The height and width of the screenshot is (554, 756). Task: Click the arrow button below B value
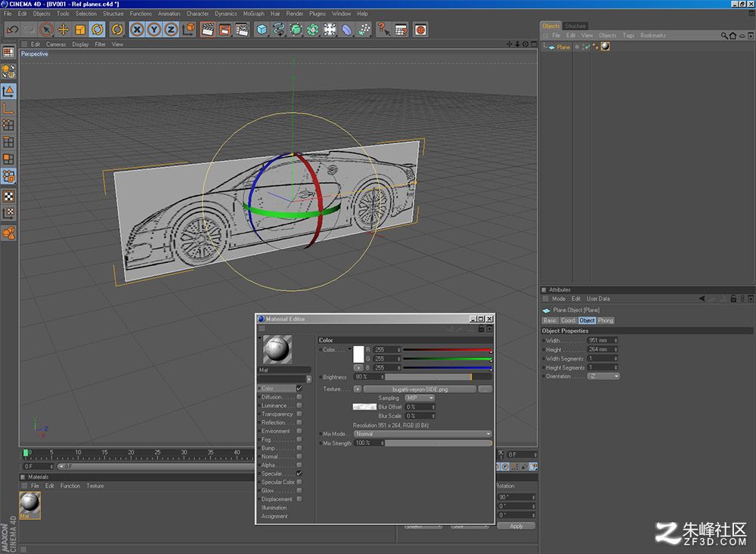coord(358,368)
